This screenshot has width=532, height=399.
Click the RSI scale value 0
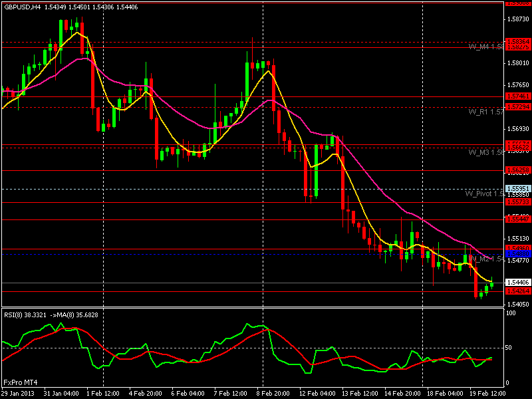(x=507, y=383)
